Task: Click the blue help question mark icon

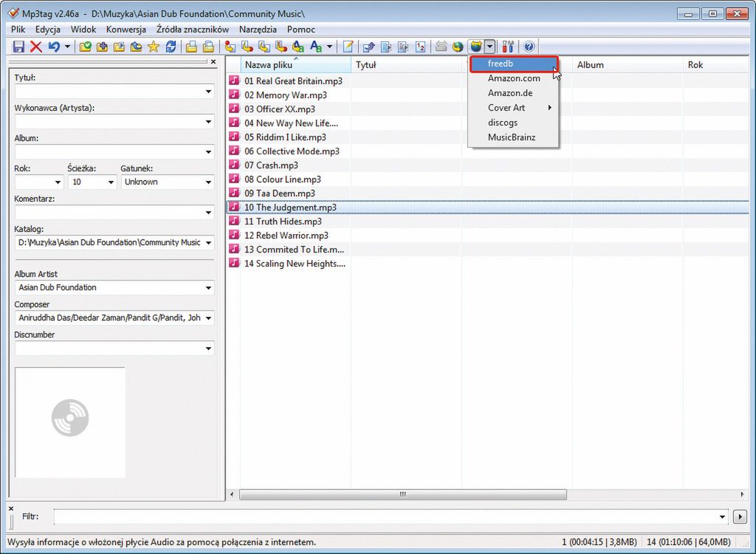Action: pyautogui.click(x=529, y=47)
